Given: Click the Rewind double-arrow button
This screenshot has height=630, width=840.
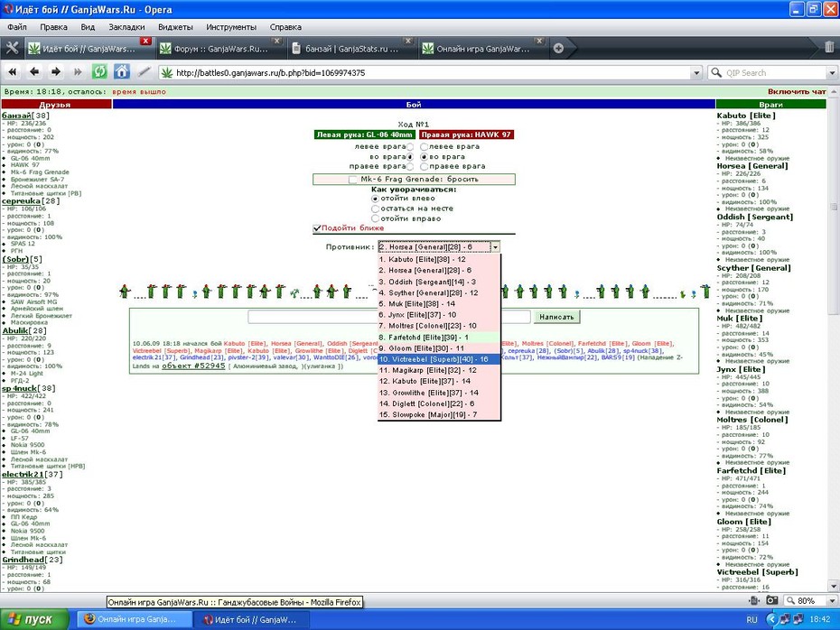Looking at the screenshot, I should tap(13, 71).
